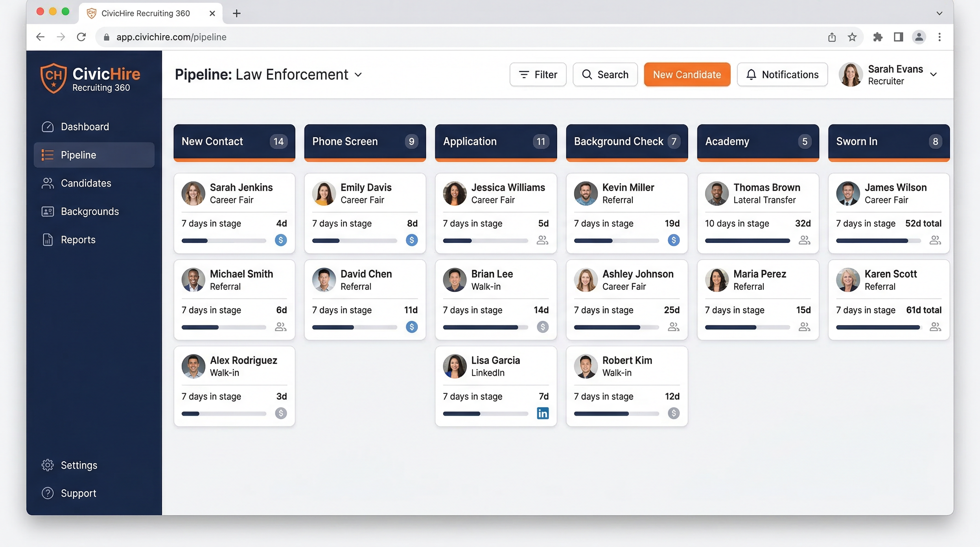Select the Candidates sidebar icon
Screen dimensions: 980x547
[48, 183]
